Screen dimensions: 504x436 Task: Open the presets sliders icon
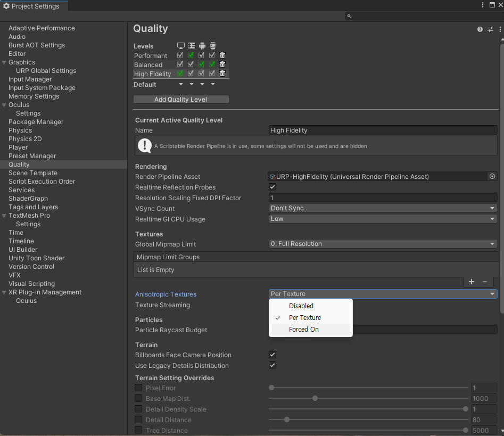pyautogui.click(x=490, y=29)
